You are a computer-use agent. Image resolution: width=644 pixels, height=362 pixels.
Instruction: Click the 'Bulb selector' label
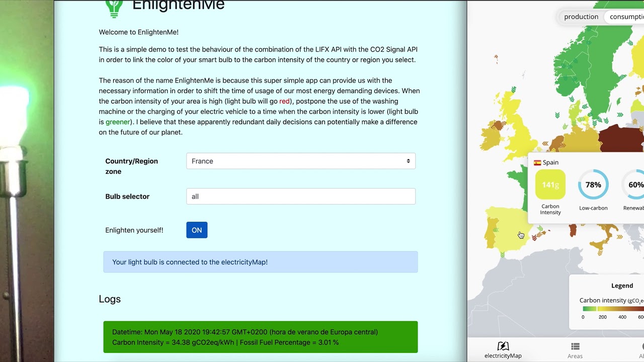tap(127, 196)
